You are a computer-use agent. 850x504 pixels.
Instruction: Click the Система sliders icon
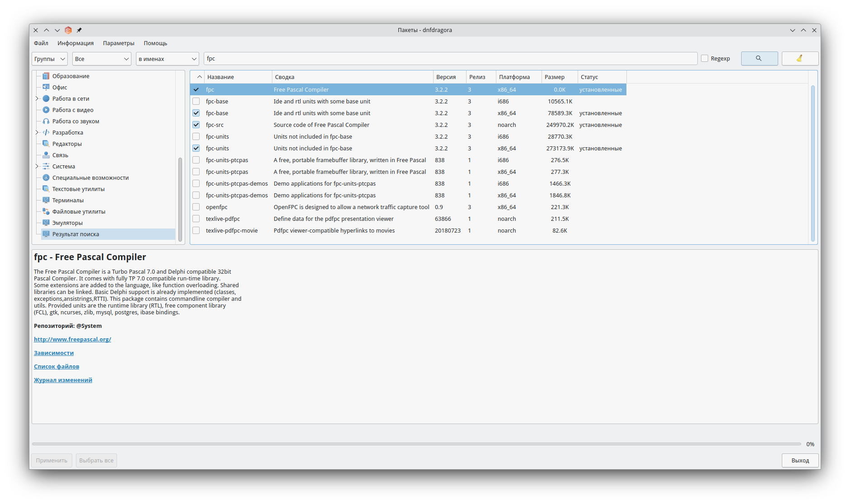[x=46, y=166]
